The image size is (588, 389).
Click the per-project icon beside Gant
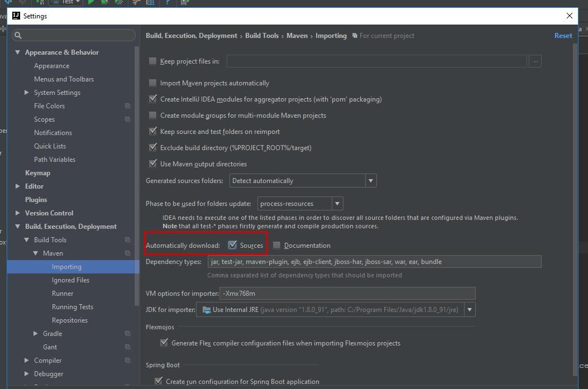pyautogui.click(x=127, y=347)
